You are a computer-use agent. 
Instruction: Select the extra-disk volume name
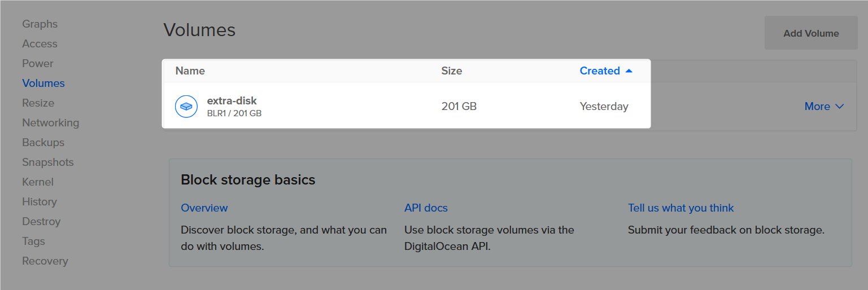(x=232, y=101)
